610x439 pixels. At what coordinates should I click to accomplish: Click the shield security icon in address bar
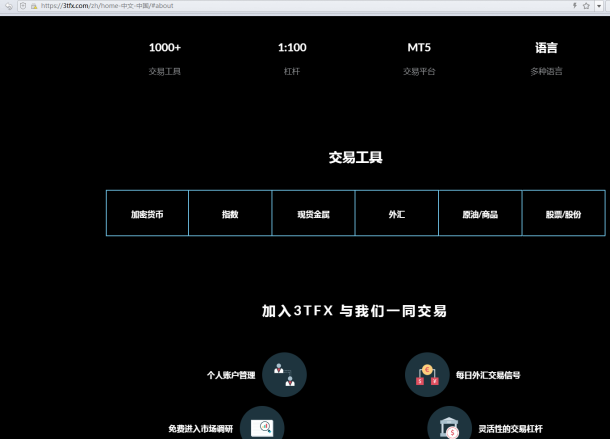click(23, 6)
